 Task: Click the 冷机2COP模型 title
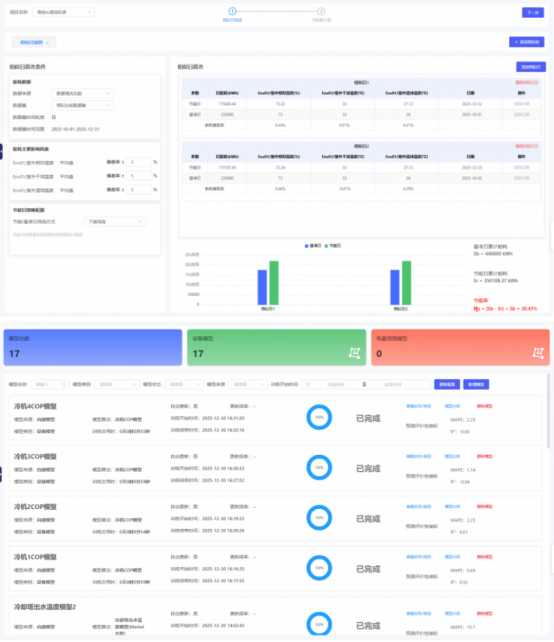coord(35,507)
